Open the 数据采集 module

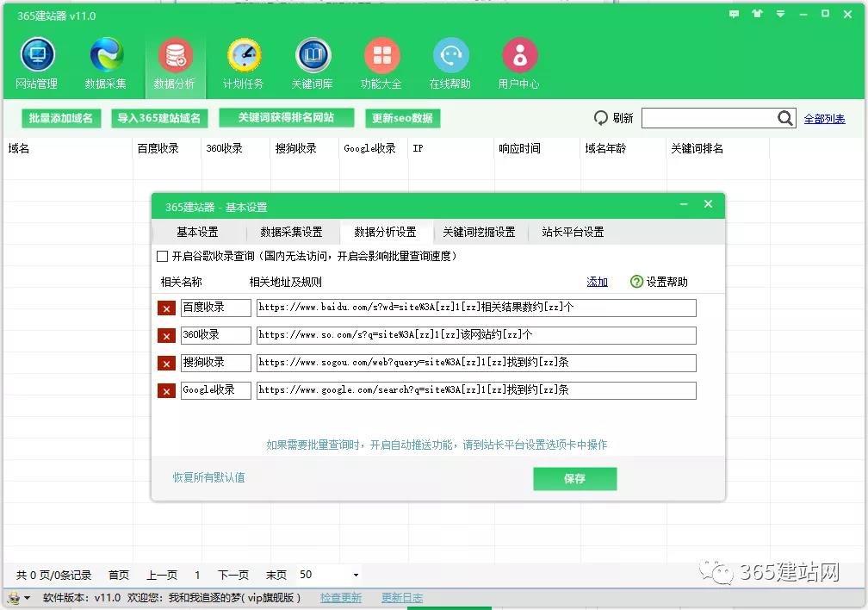106,63
